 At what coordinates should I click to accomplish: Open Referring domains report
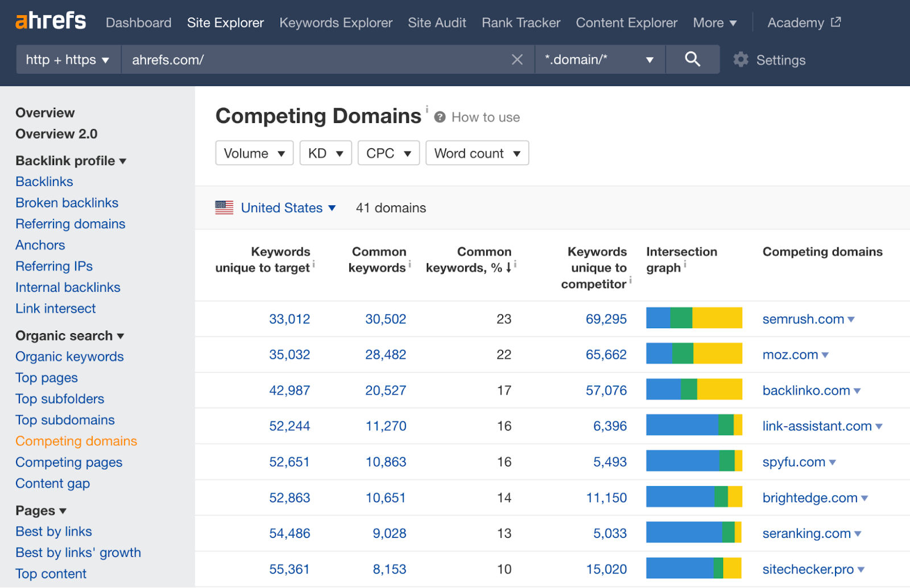(x=70, y=224)
